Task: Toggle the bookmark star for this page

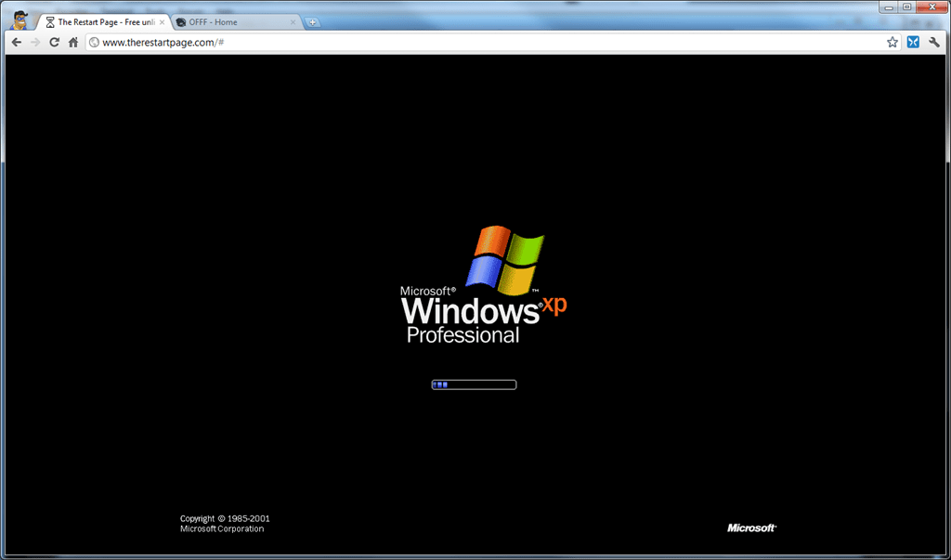Action: [x=892, y=42]
